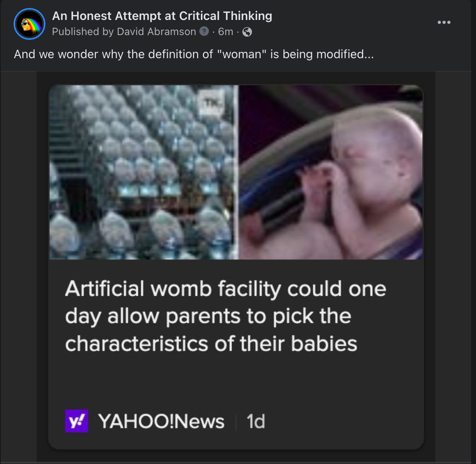476x464 pixels.
Task: Click the question mark icon beside David Abramson
Action: (204, 31)
